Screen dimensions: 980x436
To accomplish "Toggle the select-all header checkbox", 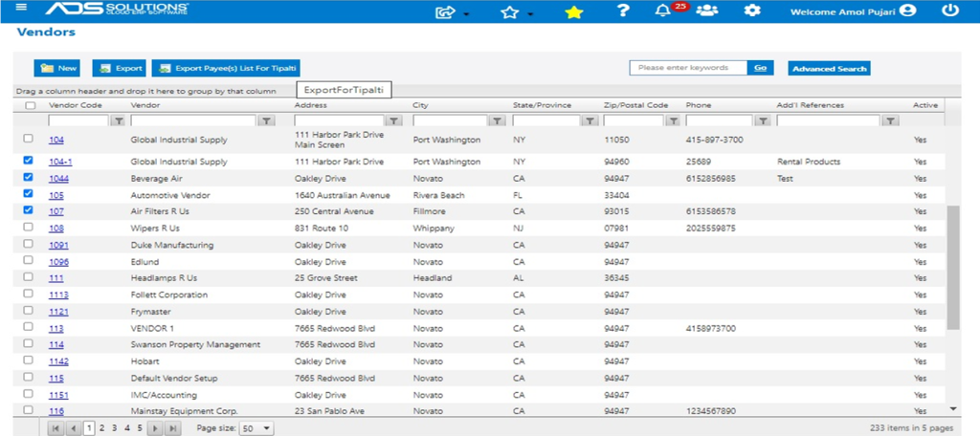I will coord(30,105).
